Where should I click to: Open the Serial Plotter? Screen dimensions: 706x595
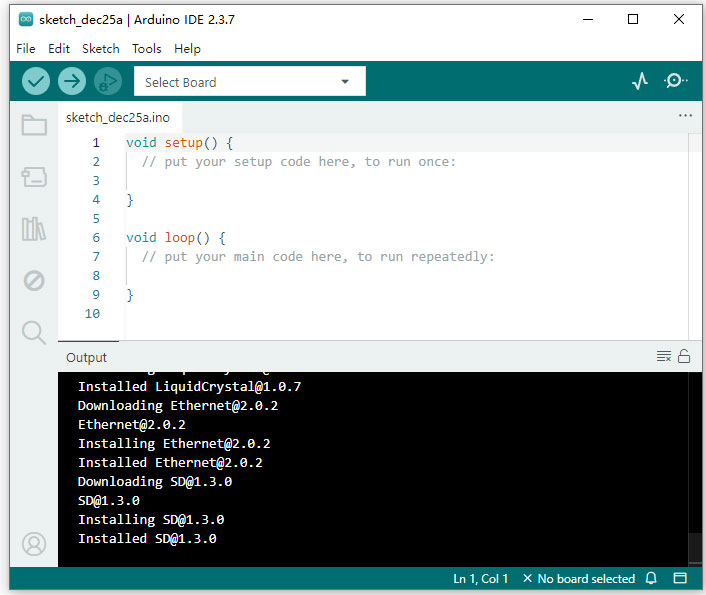pos(640,81)
